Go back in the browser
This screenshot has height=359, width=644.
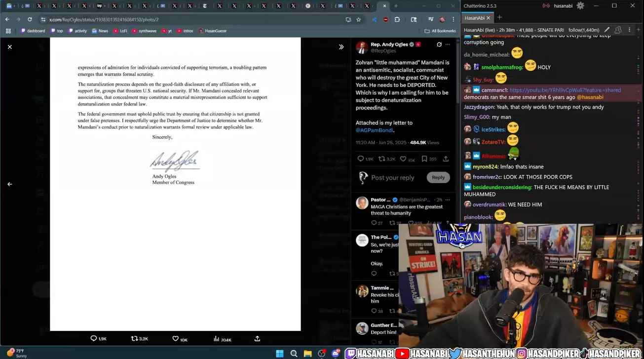7,19
